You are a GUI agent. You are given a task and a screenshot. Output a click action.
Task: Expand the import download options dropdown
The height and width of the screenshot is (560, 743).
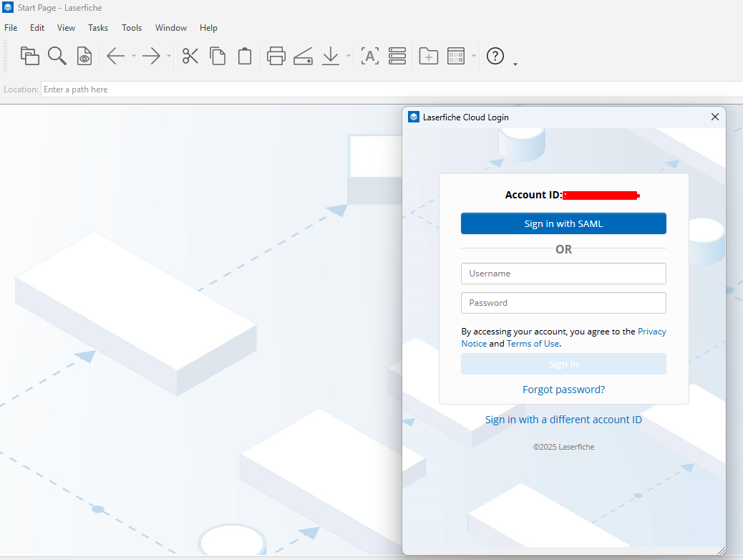tap(349, 56)
